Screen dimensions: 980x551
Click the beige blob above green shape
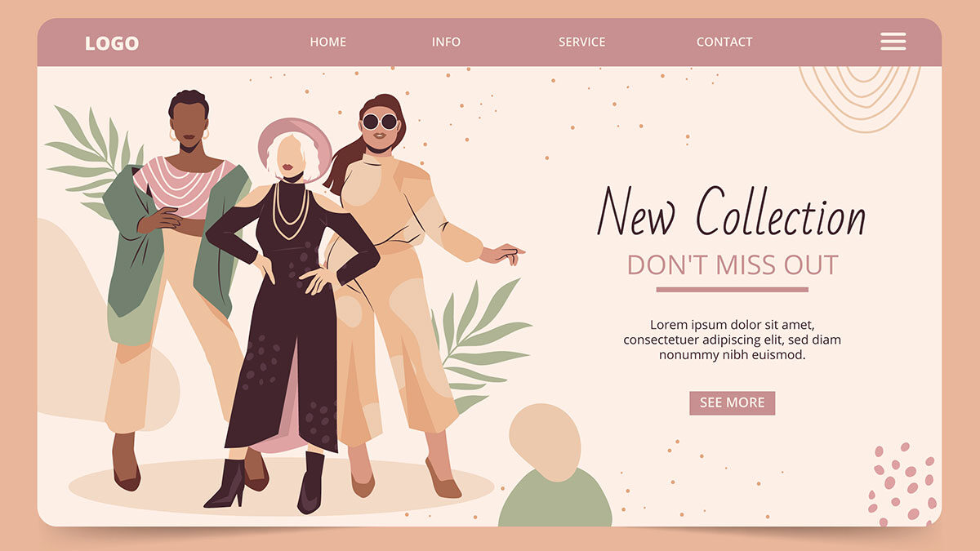(545, 442)
